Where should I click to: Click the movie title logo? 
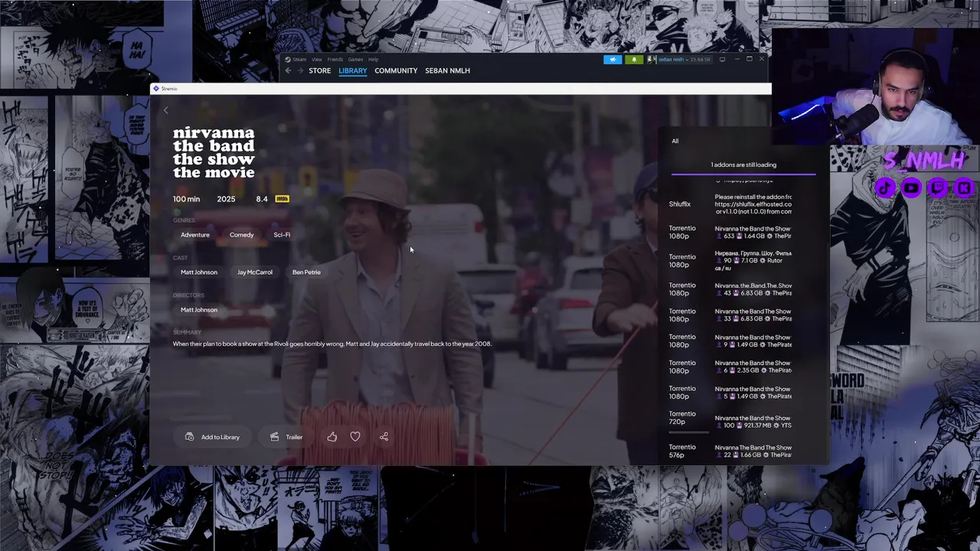[x=214, y=152]
